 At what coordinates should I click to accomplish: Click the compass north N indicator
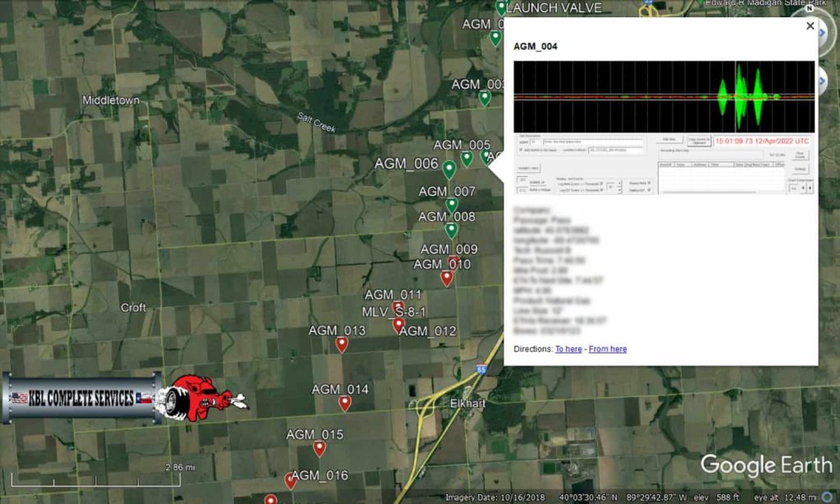pos(810,8)
